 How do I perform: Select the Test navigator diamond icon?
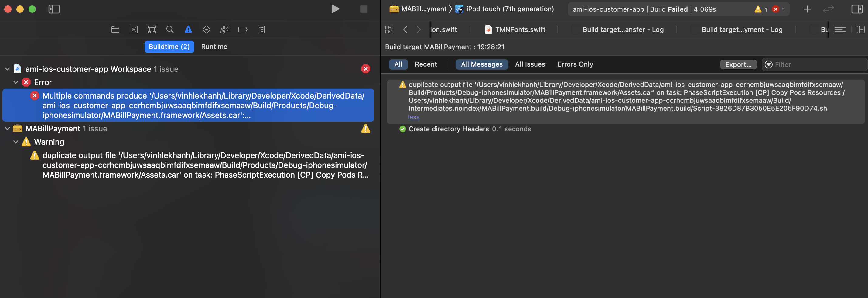tap(206, 29)
